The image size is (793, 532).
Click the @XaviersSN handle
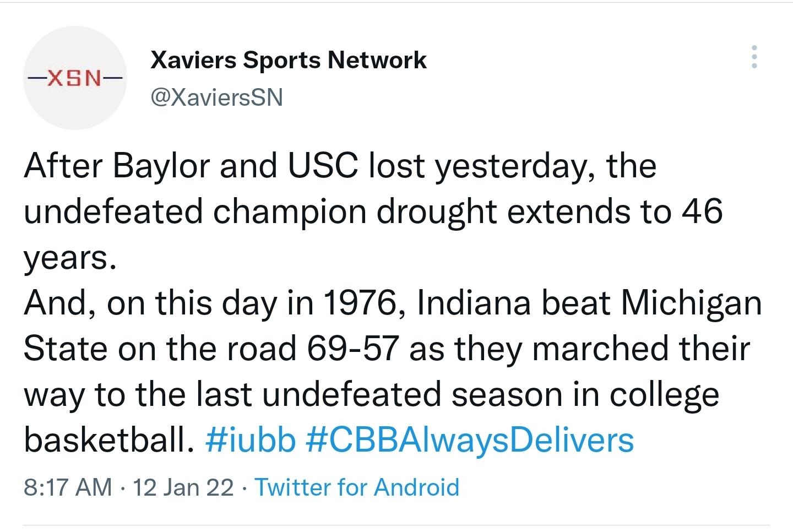216,97
